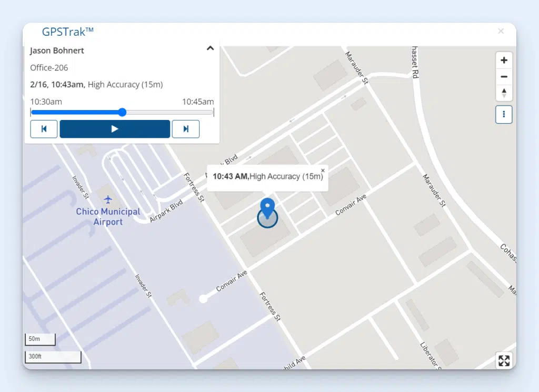
Task: Select the white waypoint dot on Convair Ave
Action: pos(204,299)
